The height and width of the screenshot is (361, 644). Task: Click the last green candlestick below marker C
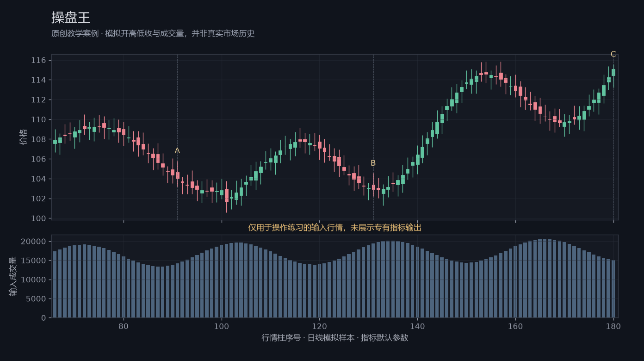coord(613,72)
